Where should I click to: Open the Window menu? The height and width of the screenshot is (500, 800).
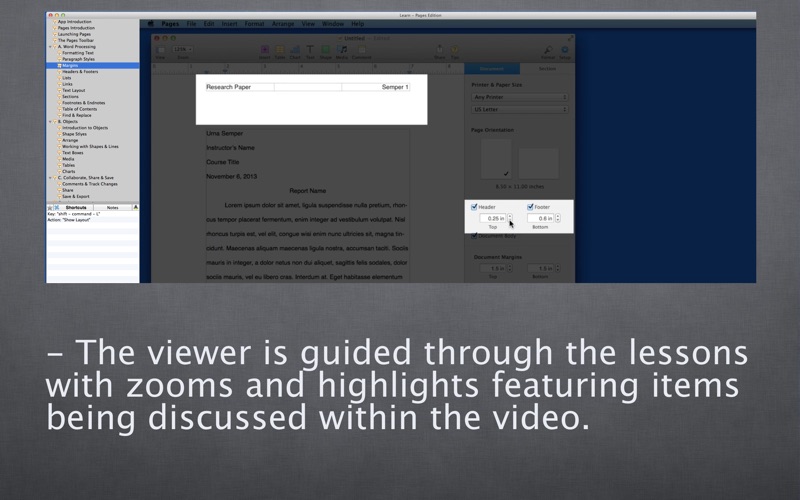pyautogui.click(x=333, y=23)
